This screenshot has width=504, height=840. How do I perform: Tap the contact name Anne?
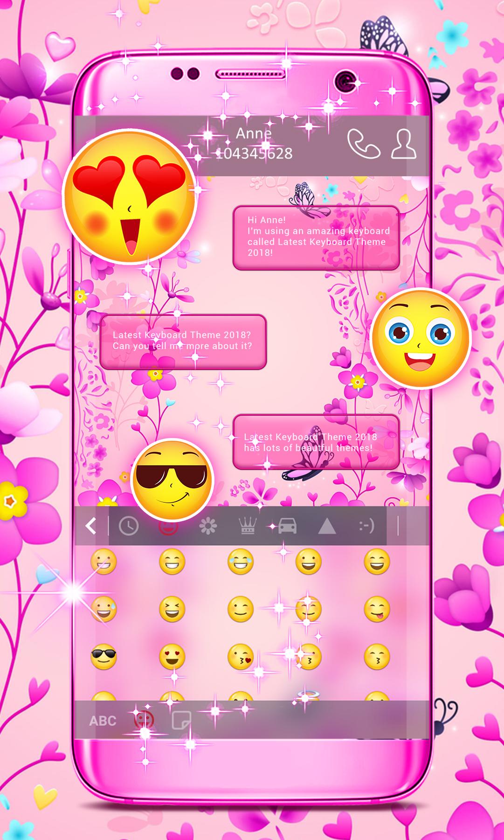[254, 133]
